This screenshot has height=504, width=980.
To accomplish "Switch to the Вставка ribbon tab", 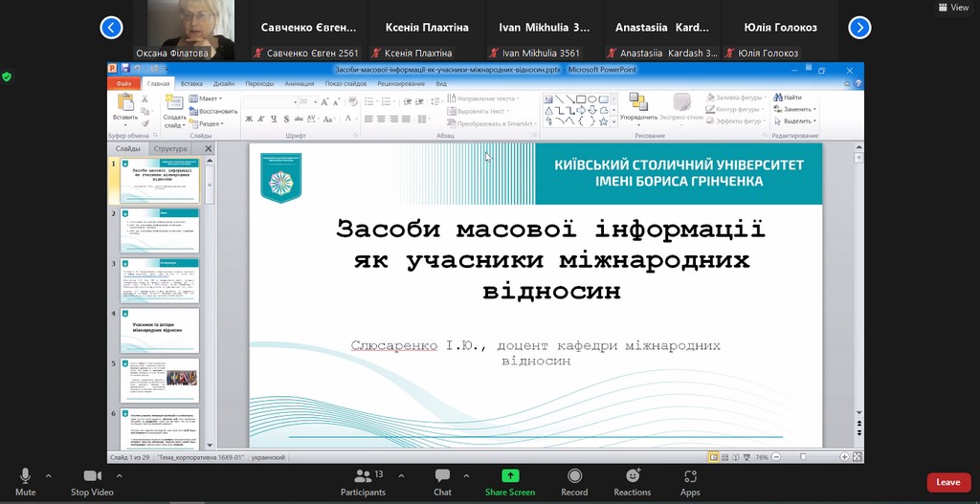I will [191, 84].
